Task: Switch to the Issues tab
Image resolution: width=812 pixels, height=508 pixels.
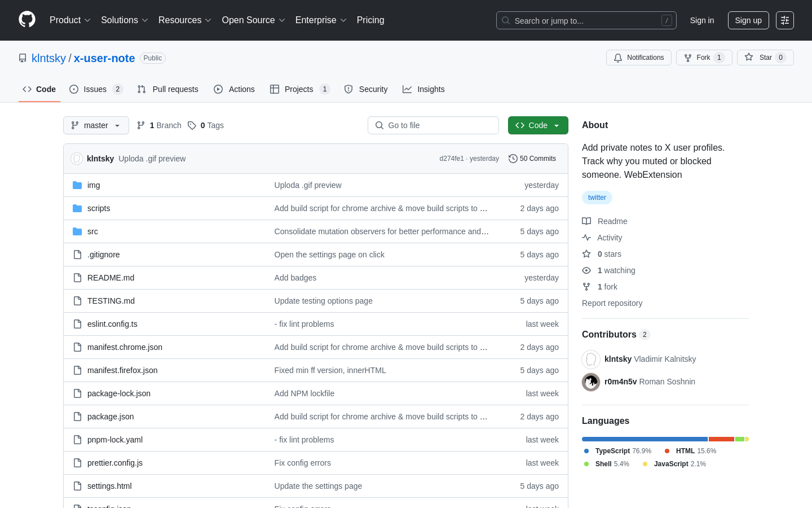Action: click(96, 89)
